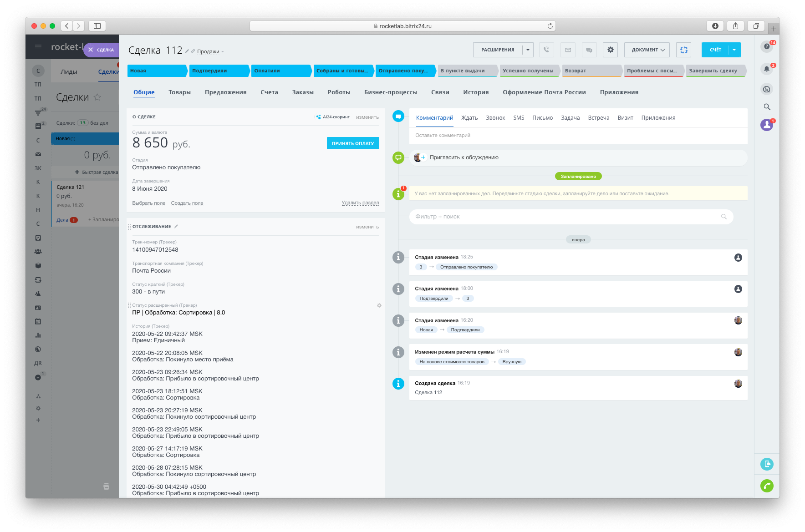805x532 pixels.
Task: Open notifications bell in right sidebar
Action: (767, 69)
